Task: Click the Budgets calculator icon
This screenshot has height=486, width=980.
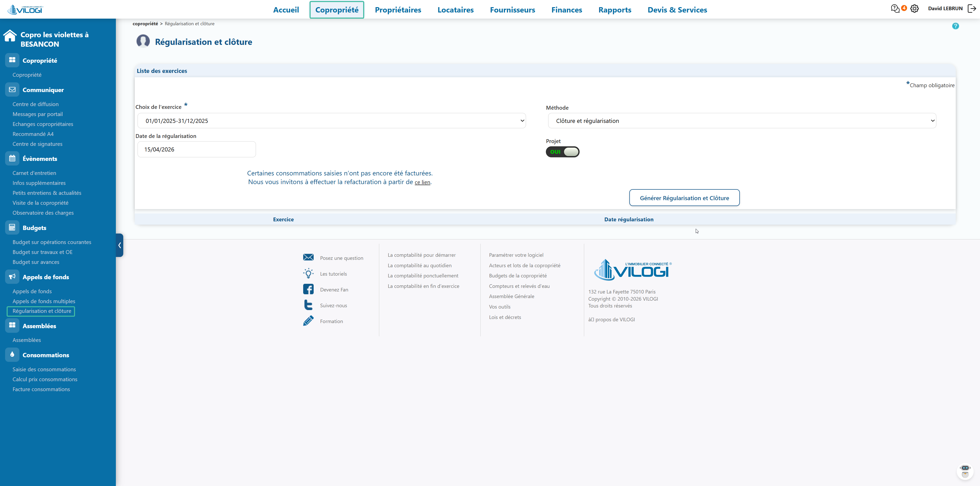Action: coord(12,227)
